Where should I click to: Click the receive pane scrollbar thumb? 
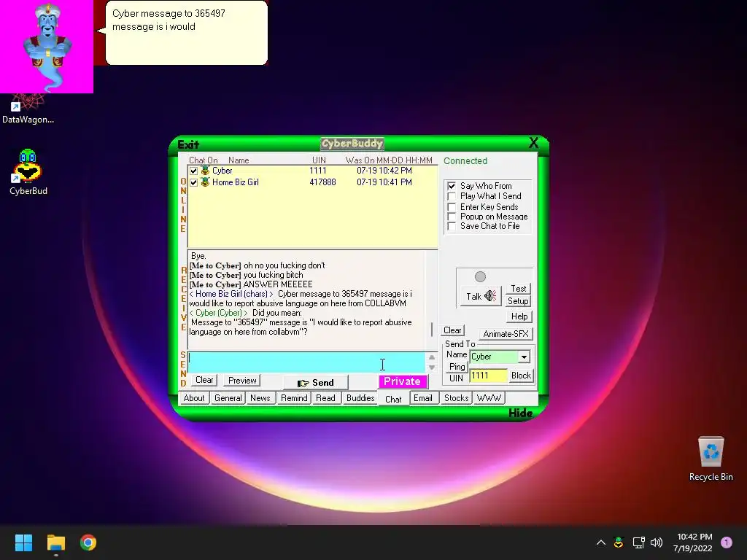[432, 330]
